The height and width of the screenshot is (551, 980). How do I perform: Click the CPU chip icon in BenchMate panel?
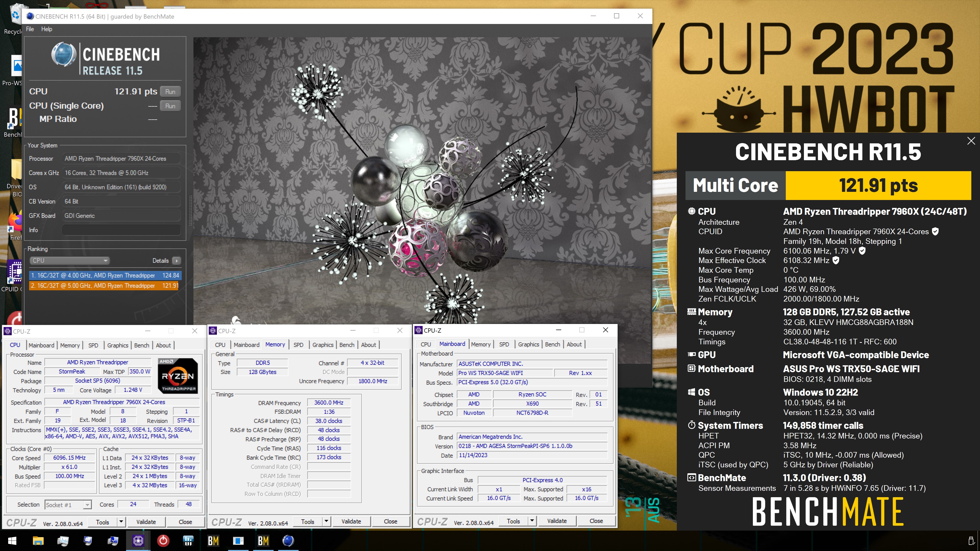pos(692,211)
